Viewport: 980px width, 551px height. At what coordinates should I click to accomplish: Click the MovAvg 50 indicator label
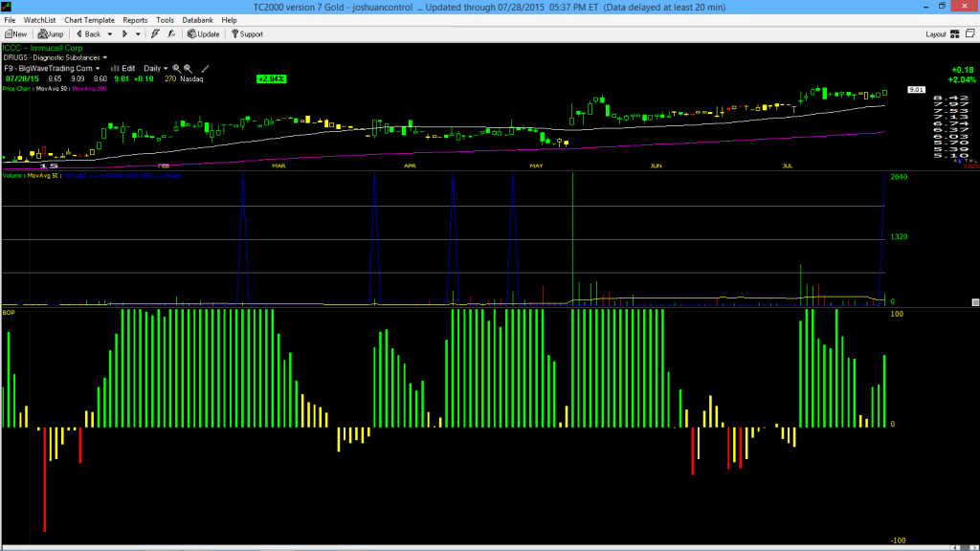(52, 89)
